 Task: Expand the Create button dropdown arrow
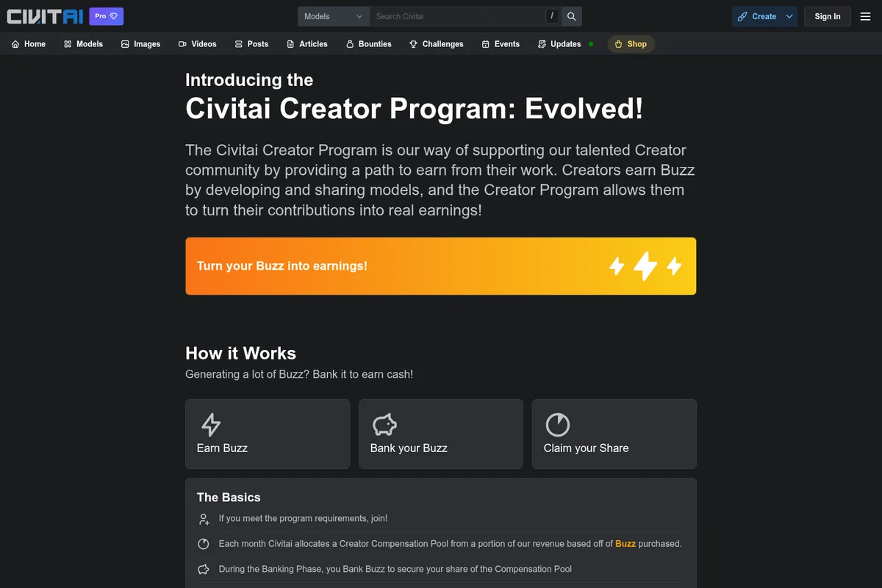click(789, 16)
